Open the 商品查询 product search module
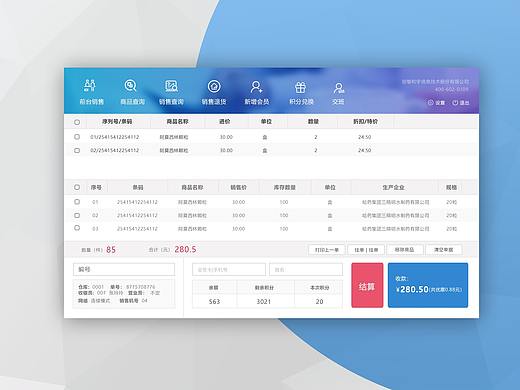The width and height of the screenshot is (520, 390). (132, 92)
